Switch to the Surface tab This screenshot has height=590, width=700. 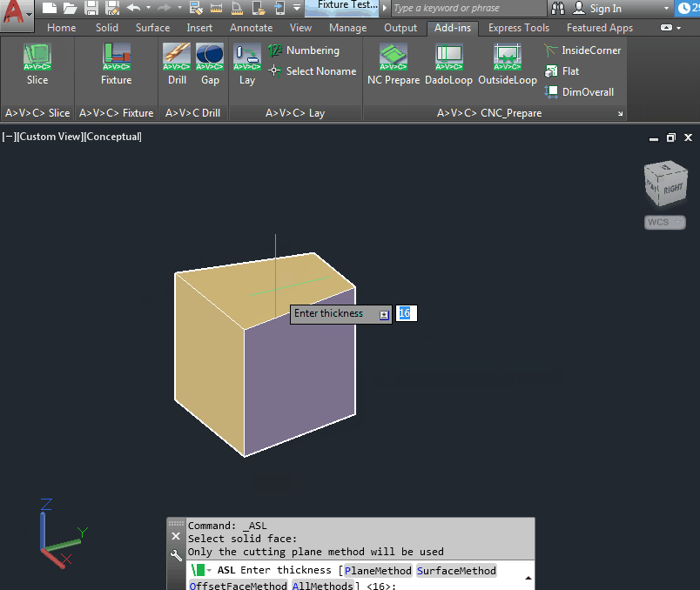152,28
